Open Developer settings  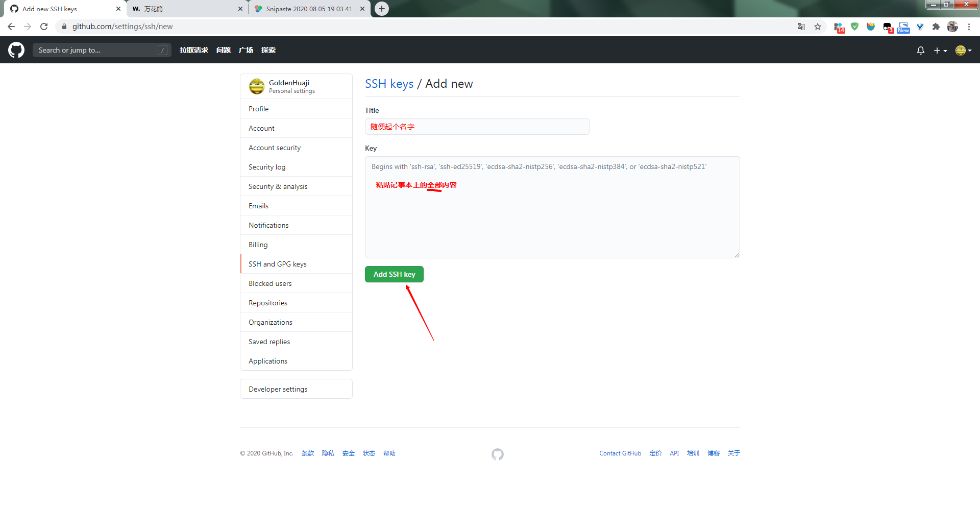pyautogui.click(x=296, y=389)
